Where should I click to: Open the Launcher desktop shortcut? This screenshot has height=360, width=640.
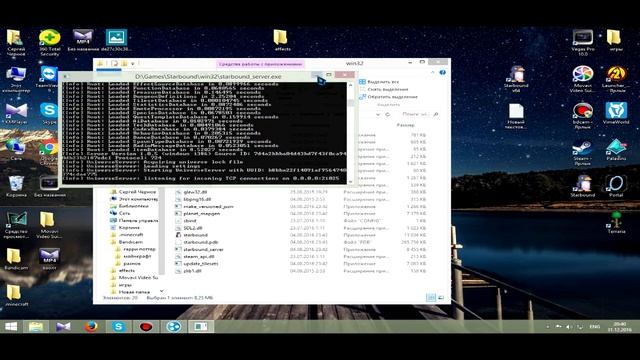click(x=616, y=78)
